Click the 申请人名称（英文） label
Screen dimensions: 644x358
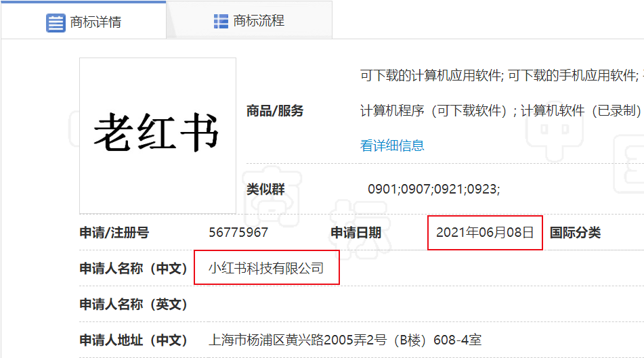coord(133,305)
